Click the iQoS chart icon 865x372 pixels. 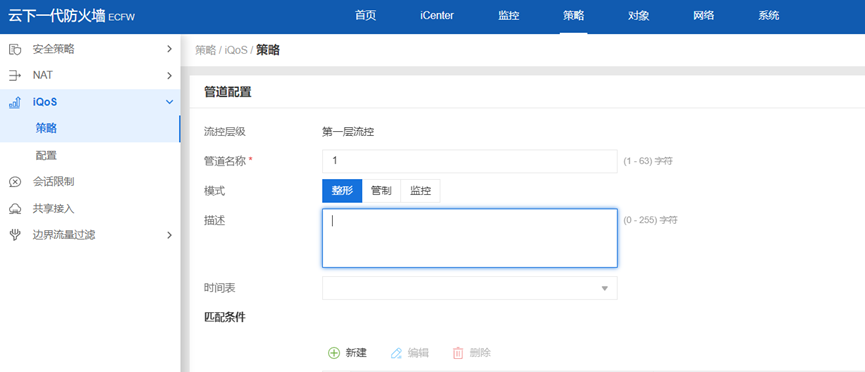15,102
